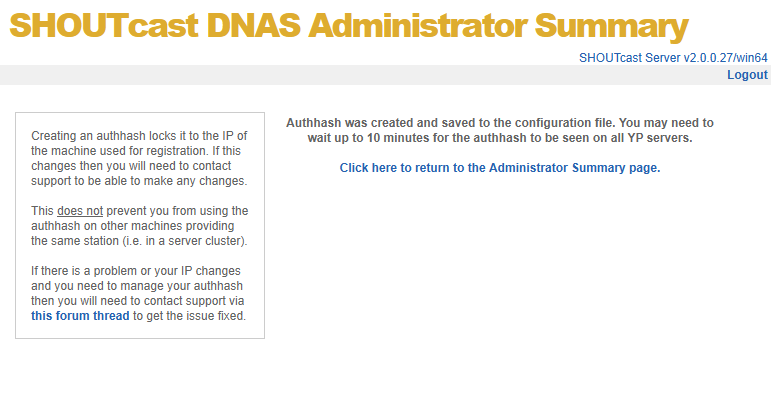Click the 'wait up to 10 minutes' line
The width and height of the screenshot is (771, 418).
tap(499, 137)
